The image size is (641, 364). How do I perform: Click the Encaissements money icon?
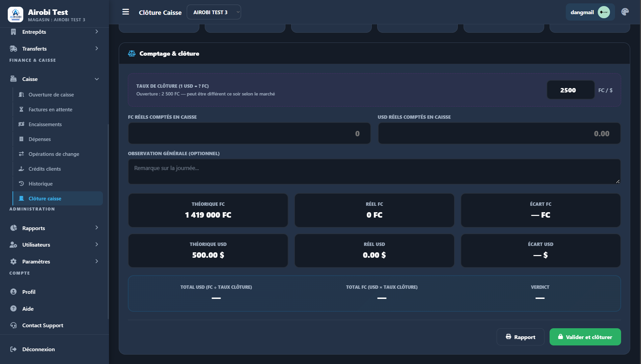[21, 124]
